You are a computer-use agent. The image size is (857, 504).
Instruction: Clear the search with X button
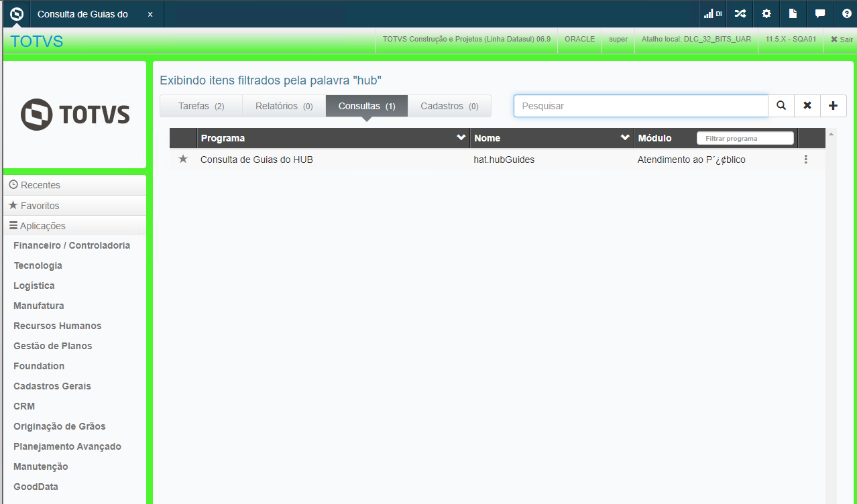[807, 106]
